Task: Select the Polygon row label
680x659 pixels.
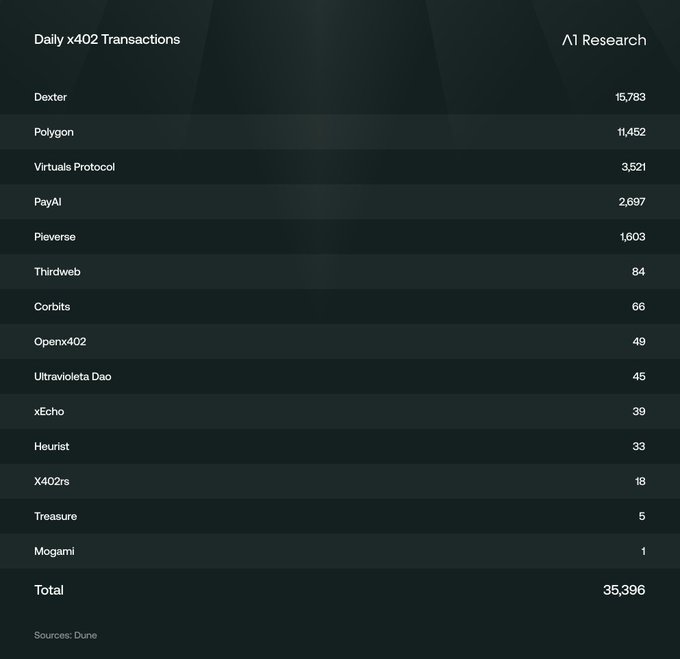Action: (x=54, y=132)
